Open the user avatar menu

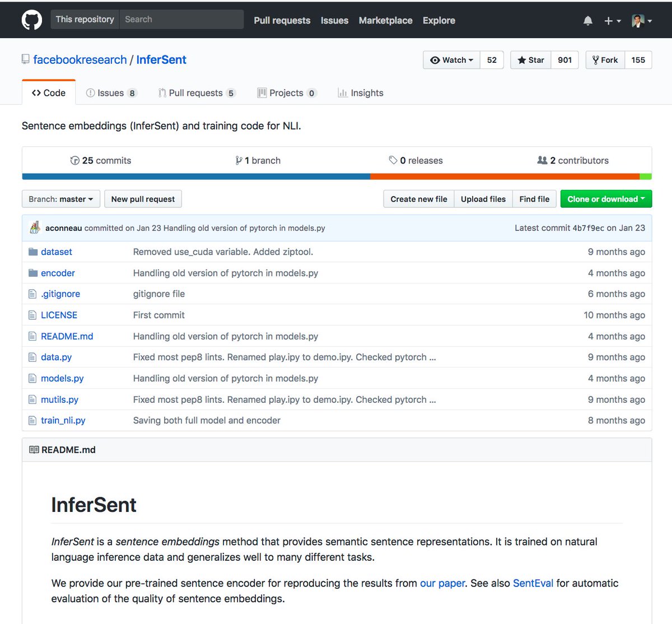[x=642, y=21]
